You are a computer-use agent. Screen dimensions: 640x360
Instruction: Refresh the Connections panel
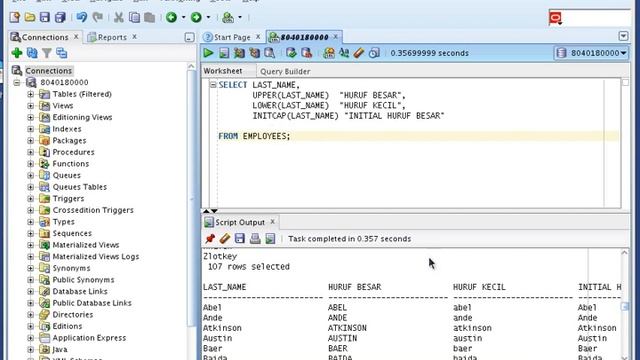pos(32,53)
